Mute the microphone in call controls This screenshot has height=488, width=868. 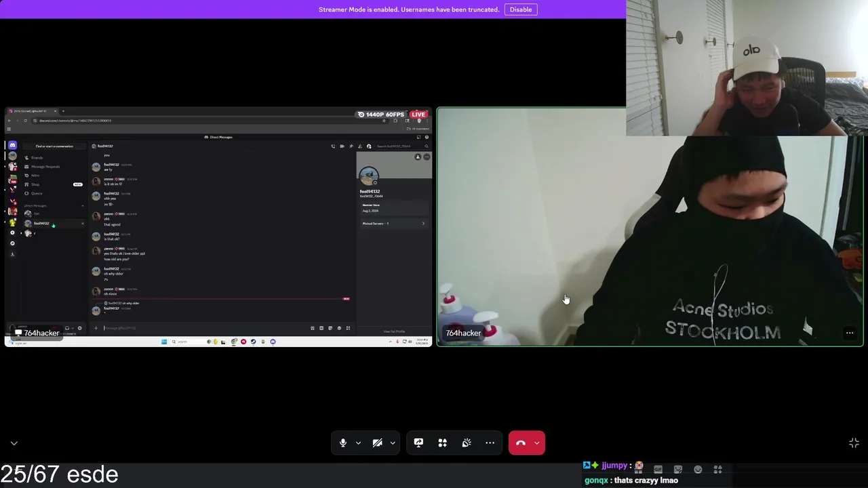tap(343, 443)
